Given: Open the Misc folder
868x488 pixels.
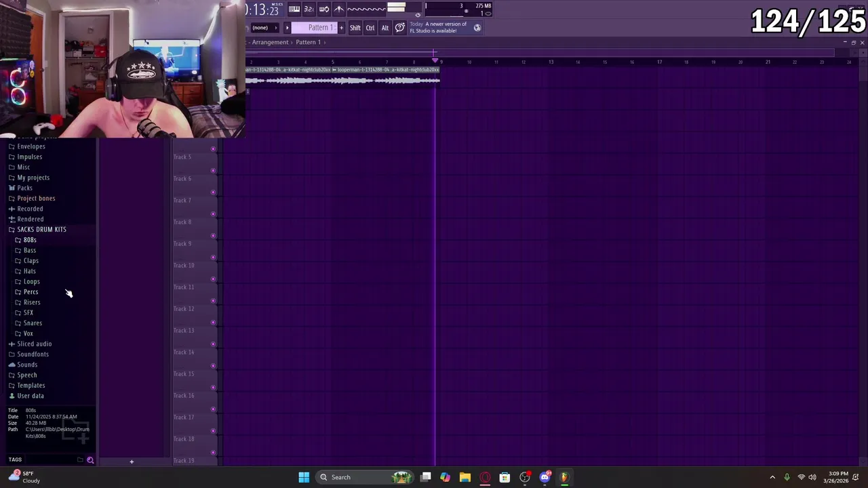Looking at the screenshot, I should coord(23,167).
